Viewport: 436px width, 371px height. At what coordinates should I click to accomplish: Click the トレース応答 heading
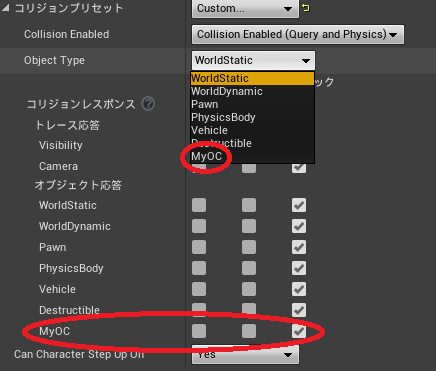click(68, 125)
